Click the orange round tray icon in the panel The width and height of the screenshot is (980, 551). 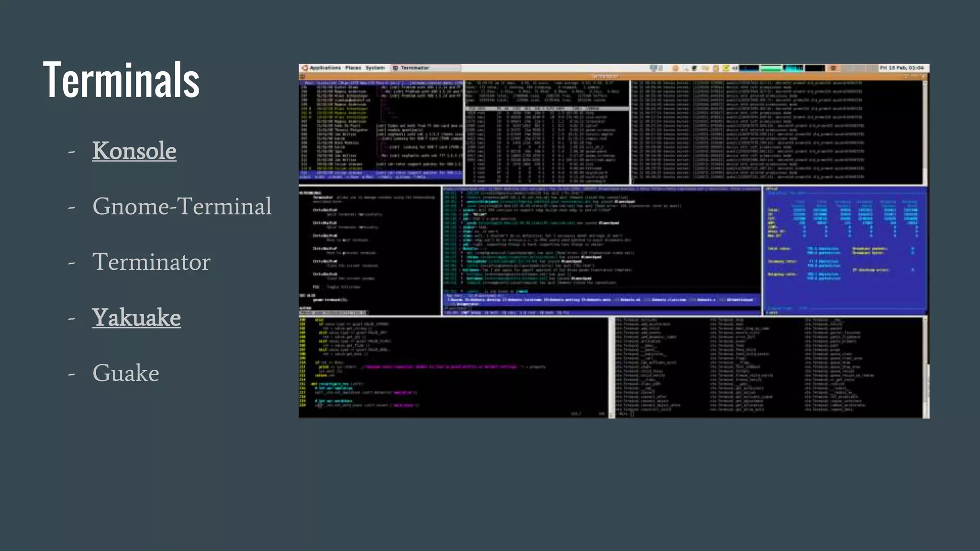point(675,68)
